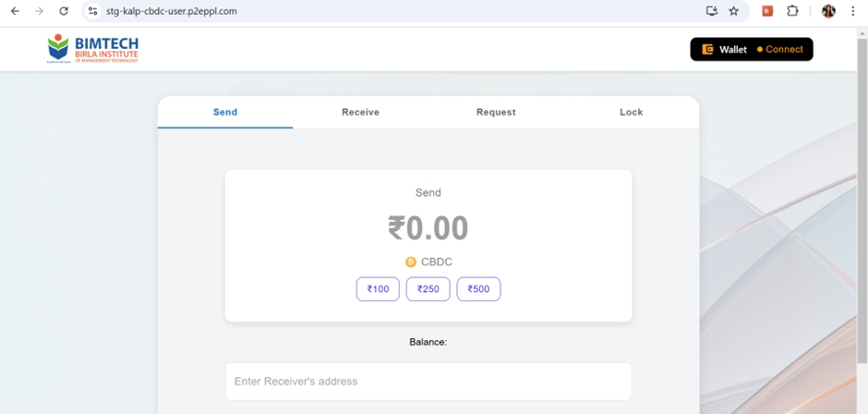Click the install app icon in address bar
Screen dimensions: 868x414
(x=711, y=11)
